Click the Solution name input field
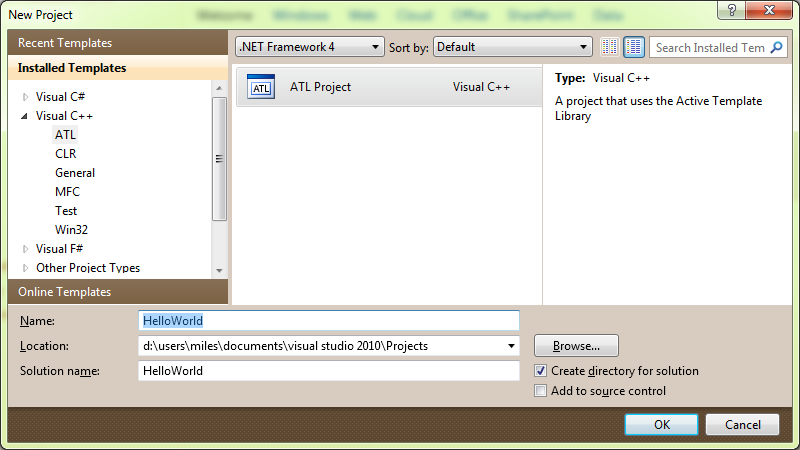This screenshot has width=800, height=450. (329, 371)
